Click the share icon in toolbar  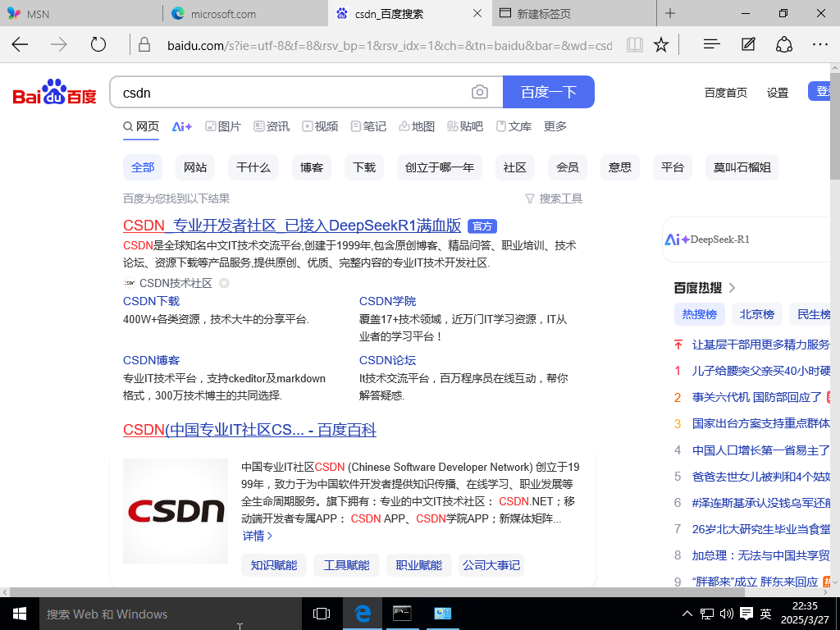point(783,44)
